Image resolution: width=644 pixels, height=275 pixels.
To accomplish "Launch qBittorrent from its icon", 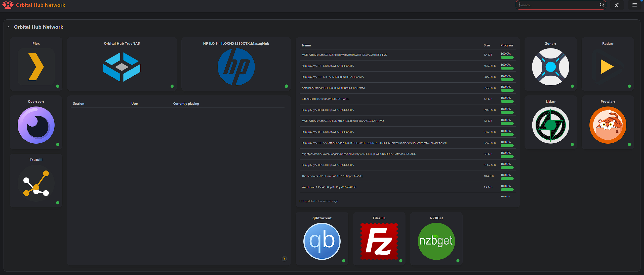I will coord(322,241).
